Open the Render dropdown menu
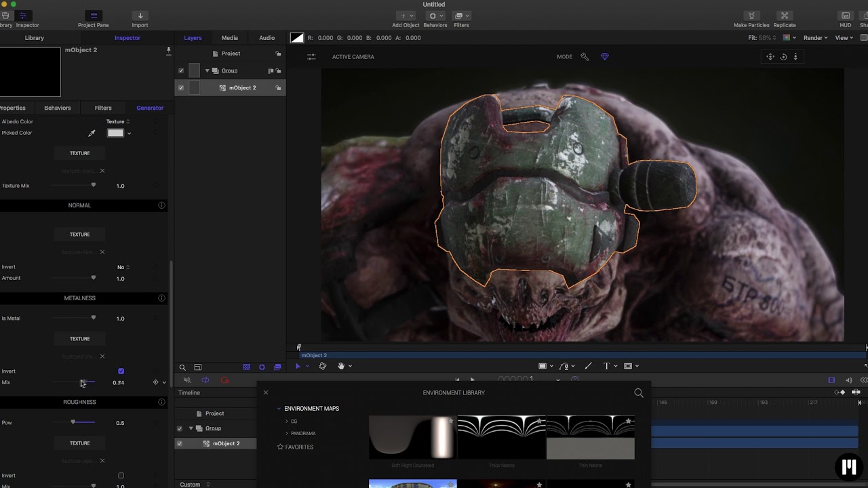 (815, 38)
